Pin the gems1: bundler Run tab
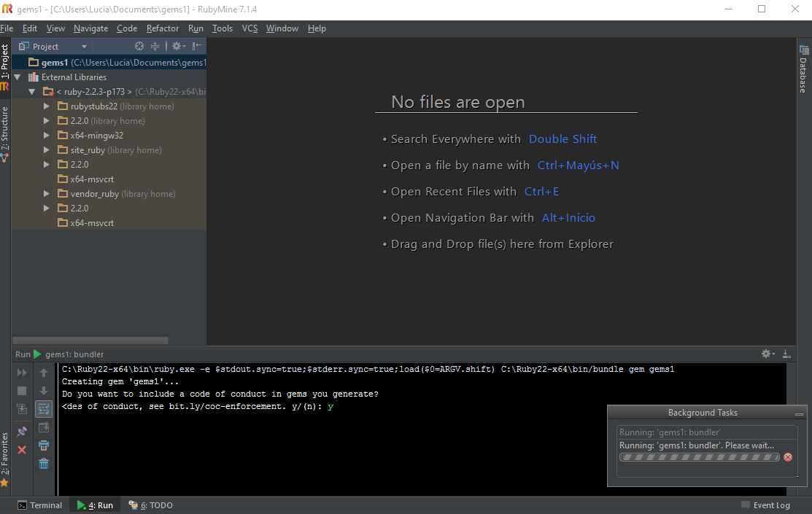This screenshot has width=812, height=514. point(22,431)
